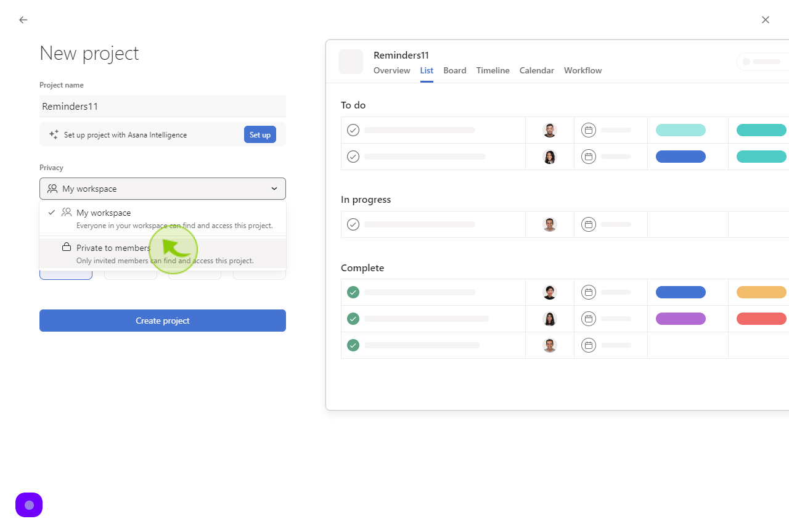Open the due date calendar in the light teal pill row

[589, 130]
